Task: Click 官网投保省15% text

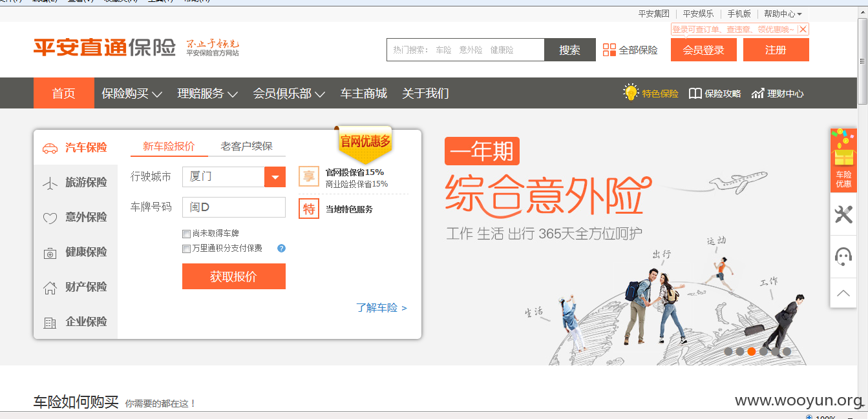Action: [x=355, y=172]
